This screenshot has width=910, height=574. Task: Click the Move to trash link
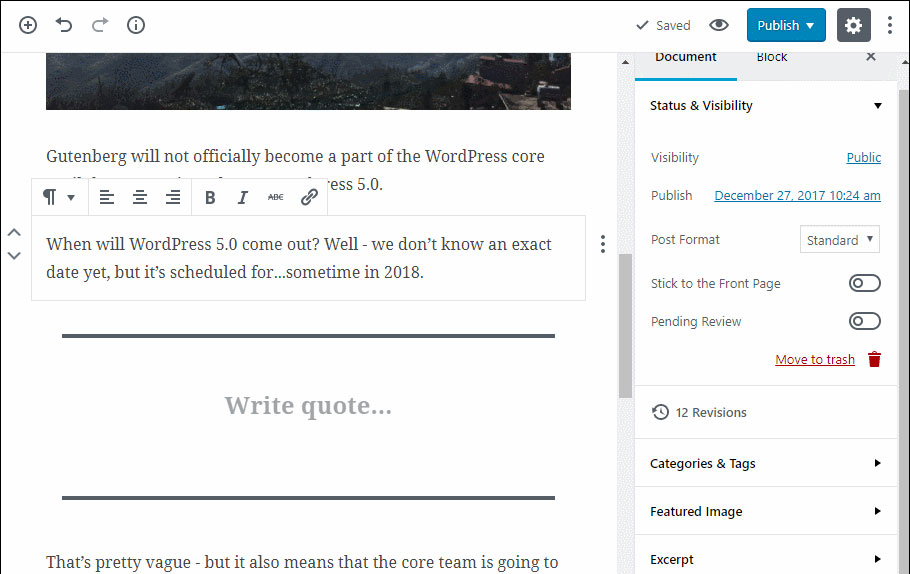pyautogui.click(x=815, y=360)
